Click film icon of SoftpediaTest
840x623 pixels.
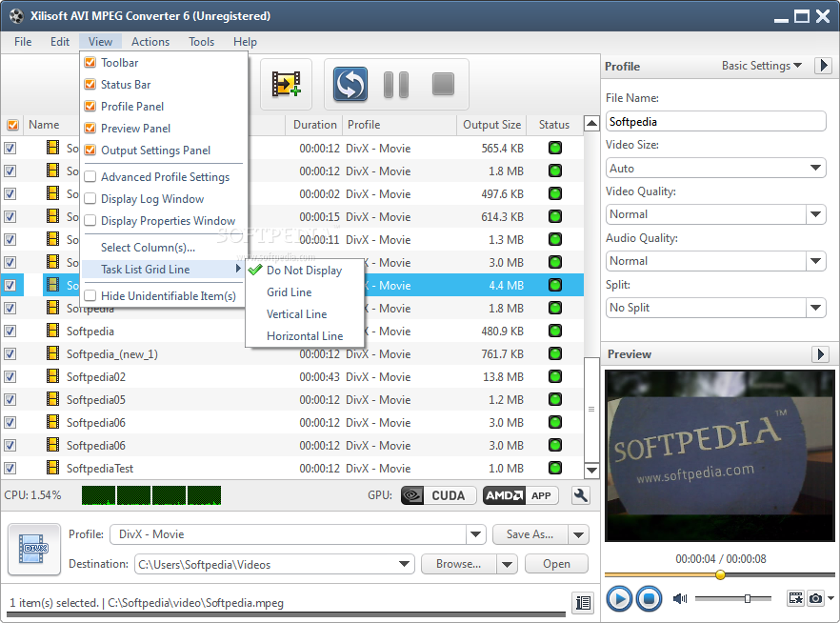click(x=52, y=468)
